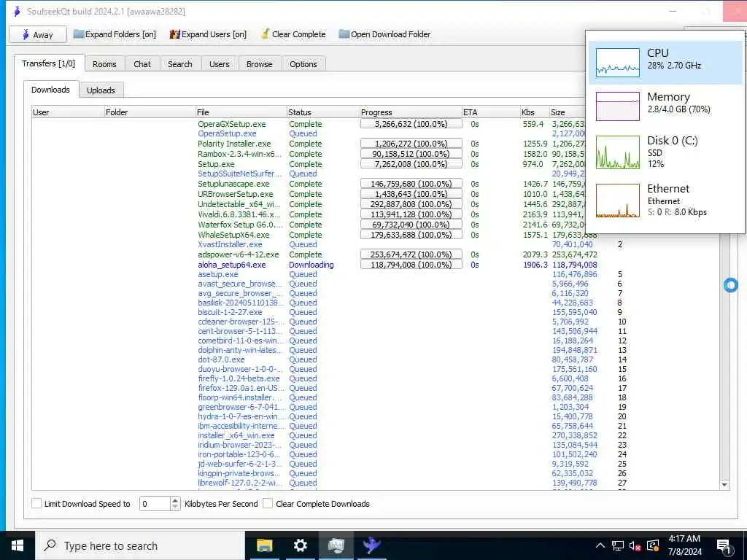Click taskbar search box
The width and height of the screenshot is (747, 560).
(x=140, y=545)
